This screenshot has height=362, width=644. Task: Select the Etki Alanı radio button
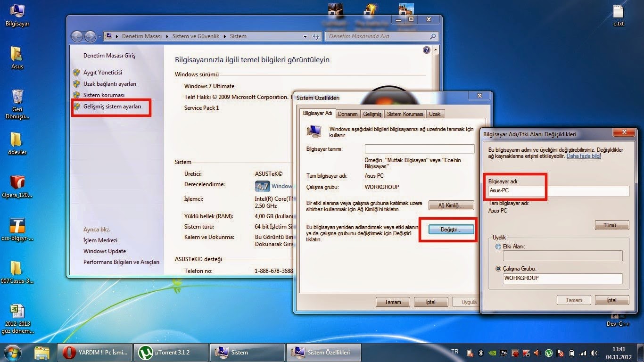coord(498,247)
